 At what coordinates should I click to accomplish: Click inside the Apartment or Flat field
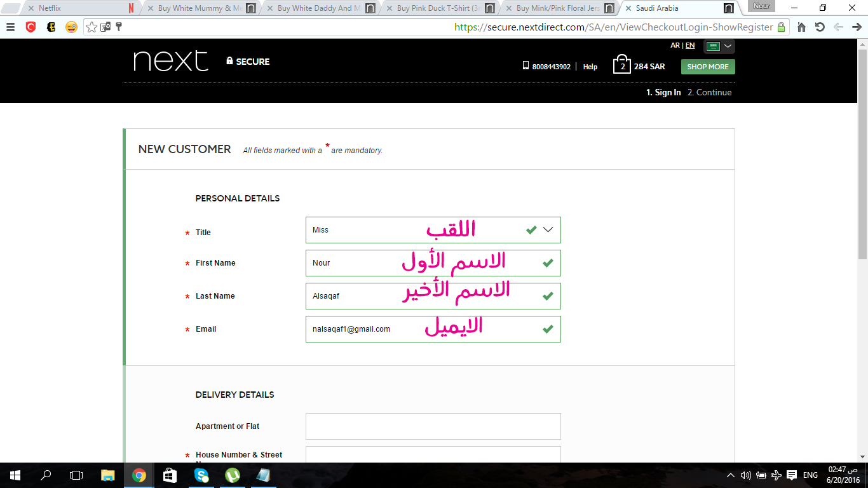(433, 426)
